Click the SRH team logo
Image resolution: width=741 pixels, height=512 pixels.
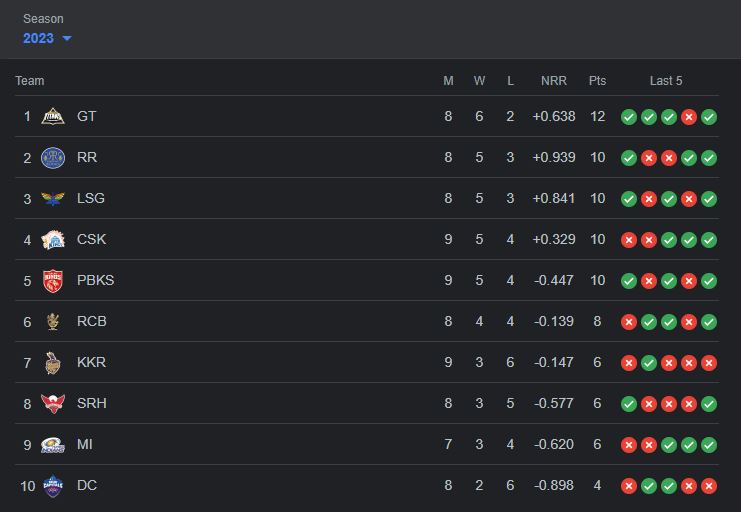pos(53,404)
